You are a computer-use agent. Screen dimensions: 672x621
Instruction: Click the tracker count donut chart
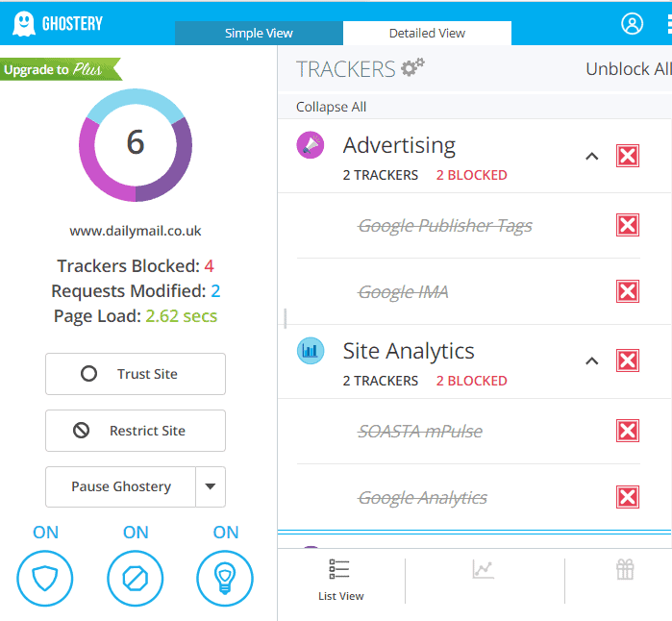coord(136,145)
